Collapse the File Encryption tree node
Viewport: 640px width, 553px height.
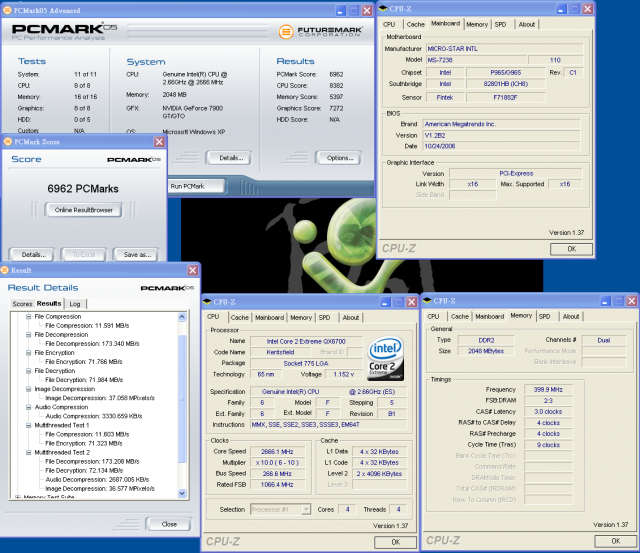pyautogui.click(x=29, y=353)
